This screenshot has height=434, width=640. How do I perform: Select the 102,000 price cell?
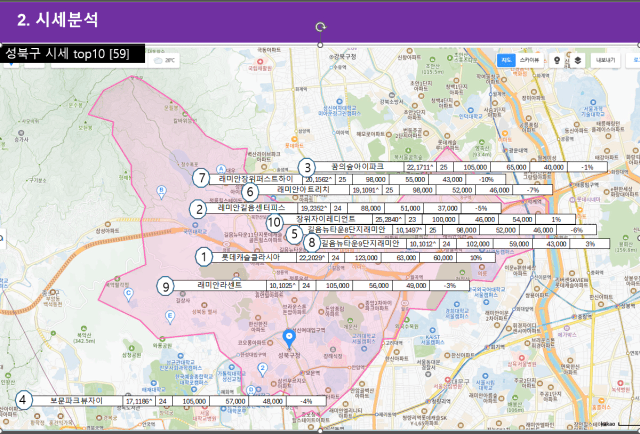tap(475, 244)
